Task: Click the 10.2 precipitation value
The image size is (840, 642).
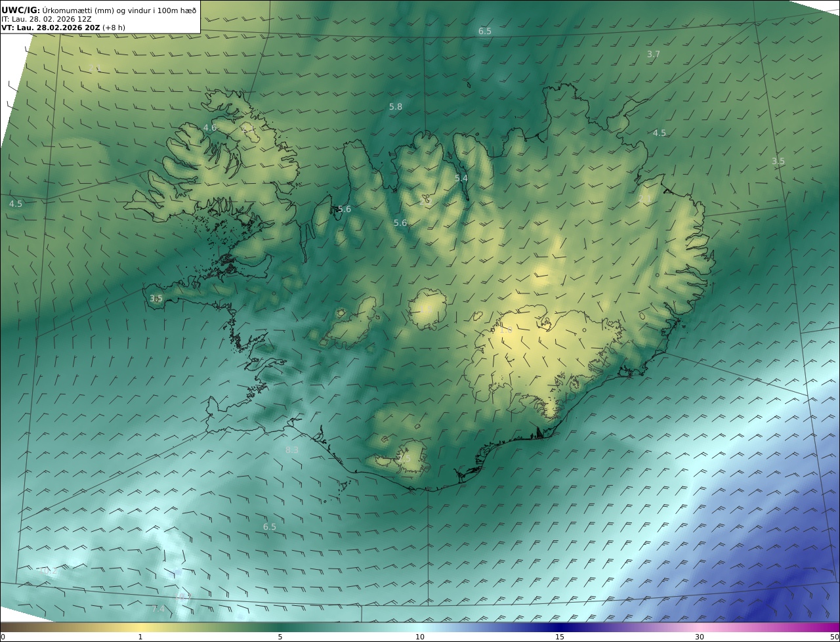Action: [x=47, y=570]
